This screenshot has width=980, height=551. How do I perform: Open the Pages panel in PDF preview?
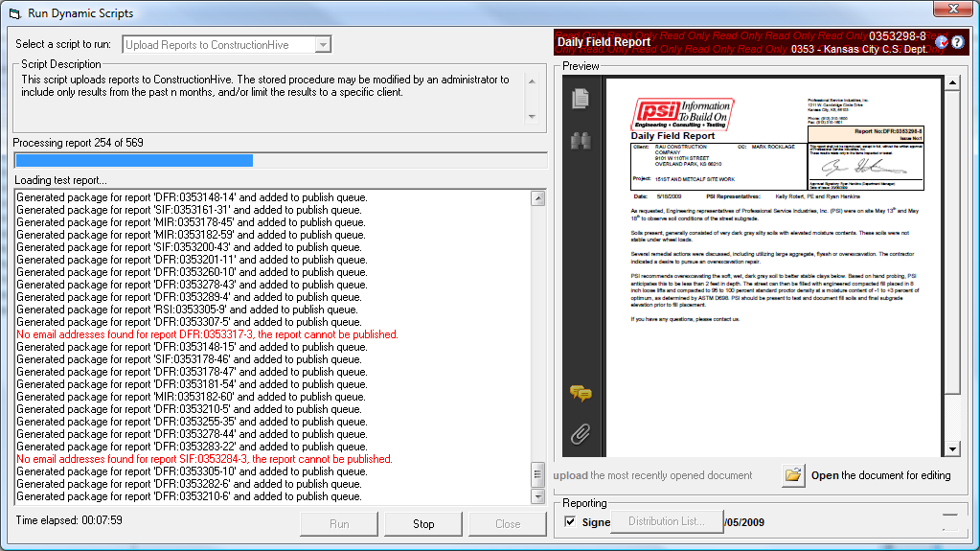click(x=580, y=98)
